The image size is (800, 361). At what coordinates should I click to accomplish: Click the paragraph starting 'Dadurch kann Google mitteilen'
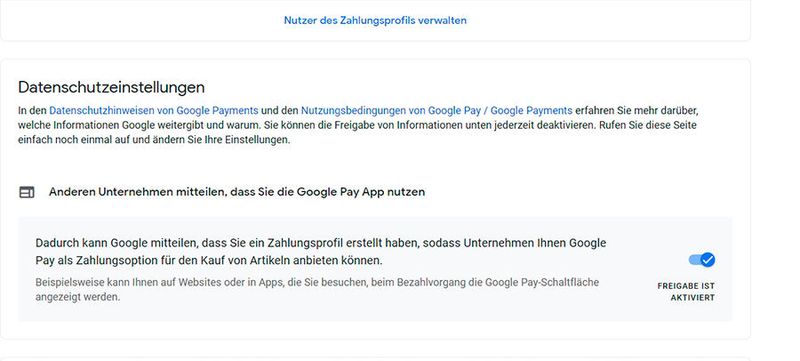[x=321, y=251]
